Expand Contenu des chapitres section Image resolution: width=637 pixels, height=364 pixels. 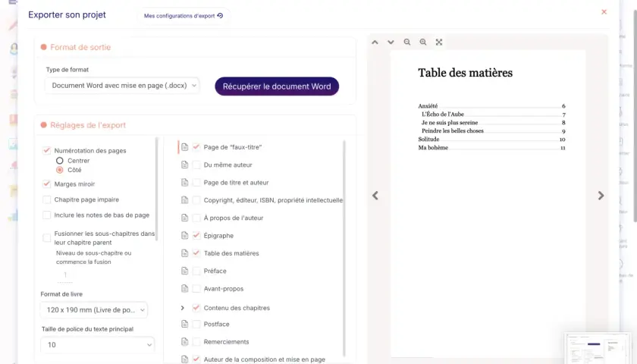[183, 308]
